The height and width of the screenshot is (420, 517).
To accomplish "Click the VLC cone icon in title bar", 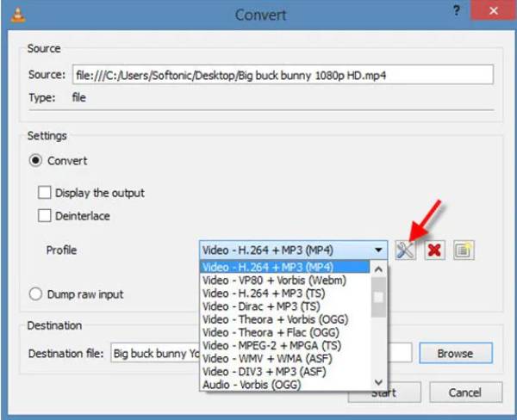I will click(x=18, y=15).
